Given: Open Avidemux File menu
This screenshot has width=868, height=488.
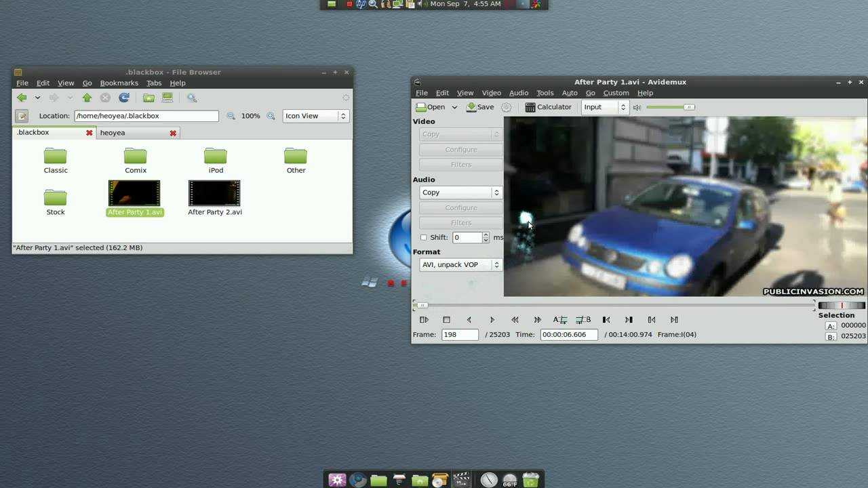Looking at the screenshot, I should [422, 93].
